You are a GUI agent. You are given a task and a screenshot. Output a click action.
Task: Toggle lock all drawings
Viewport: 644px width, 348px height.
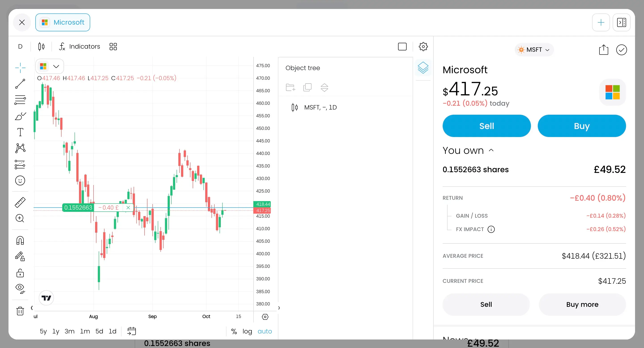[20, 273]
